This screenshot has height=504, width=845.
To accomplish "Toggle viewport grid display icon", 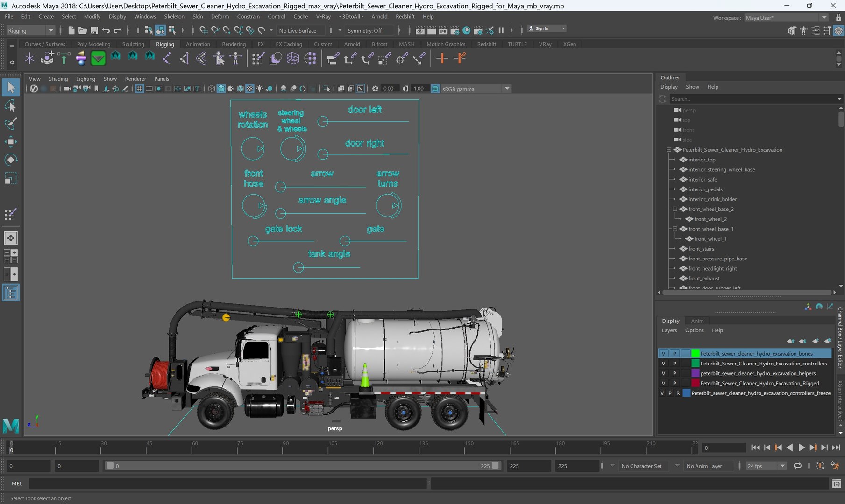I will pos(139,89).
